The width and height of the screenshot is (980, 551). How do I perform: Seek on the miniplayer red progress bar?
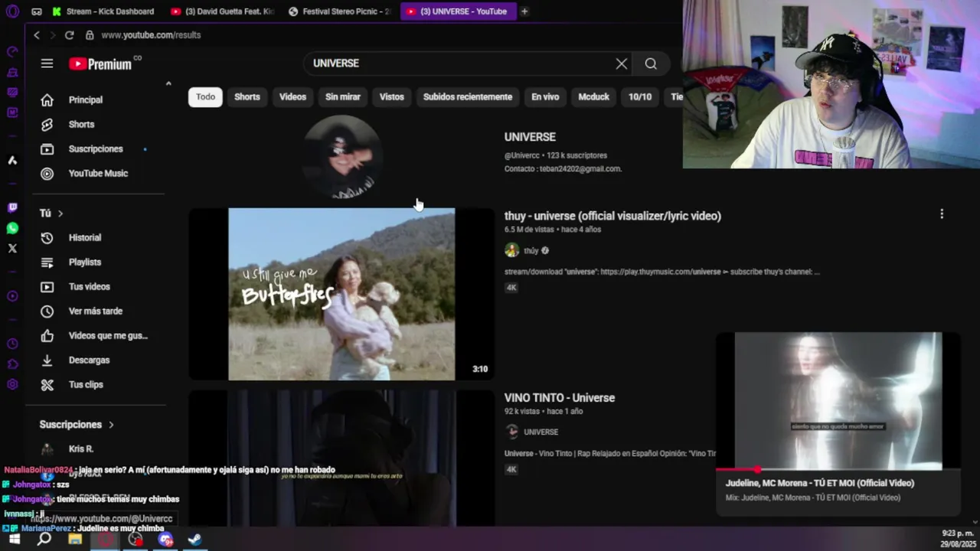tap(838, 469)
